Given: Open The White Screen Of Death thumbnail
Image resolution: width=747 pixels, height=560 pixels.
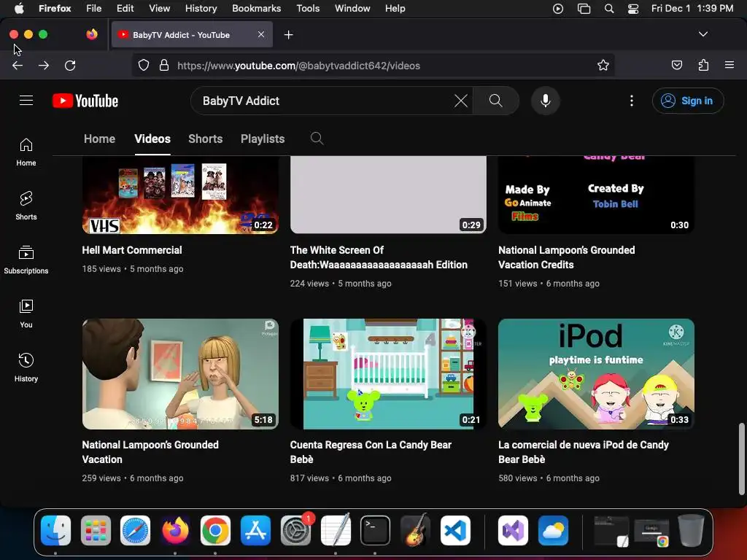Looking at the screenshot, I should pos(388,195).
